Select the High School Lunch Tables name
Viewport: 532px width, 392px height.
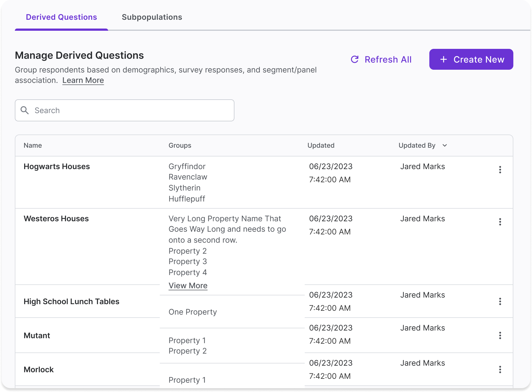coord(71,301)
